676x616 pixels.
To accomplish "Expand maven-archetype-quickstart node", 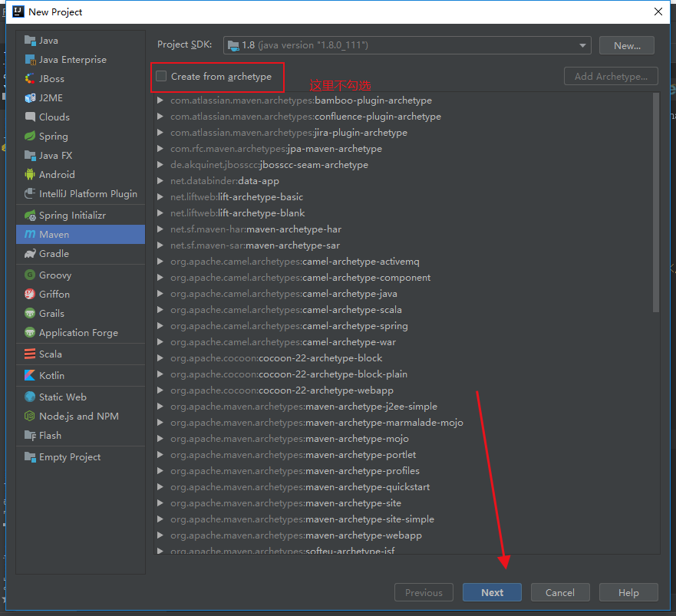I will (160, 487).
